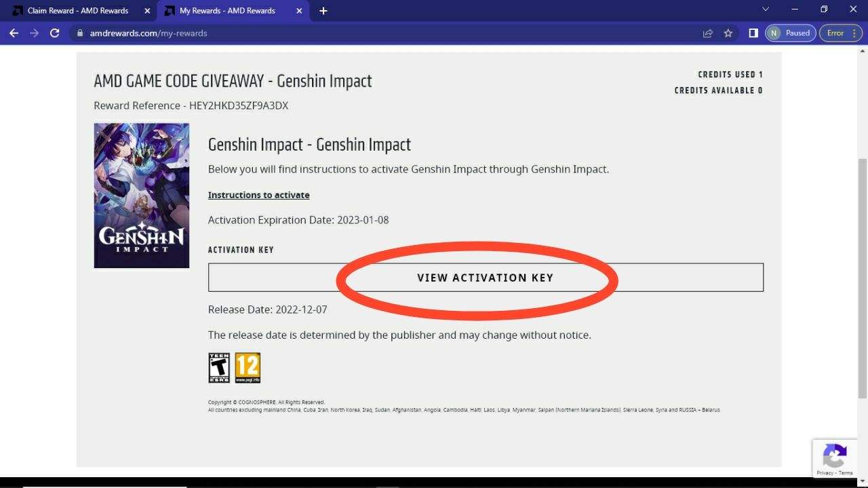
Task: Reload the current page
Action: coord(55,33)
